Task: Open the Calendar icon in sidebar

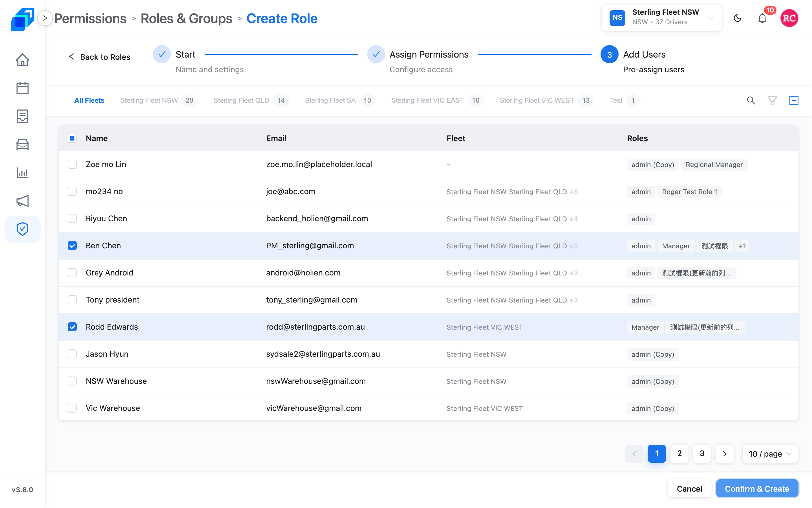Action: pyautogui.click(x=23, y=88)
